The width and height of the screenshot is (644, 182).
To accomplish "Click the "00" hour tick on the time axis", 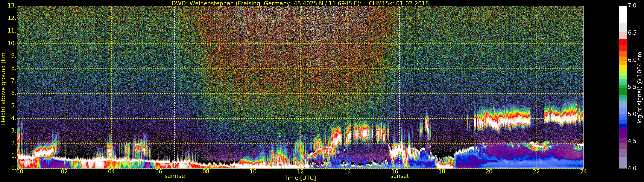I will tap(20, 172).
